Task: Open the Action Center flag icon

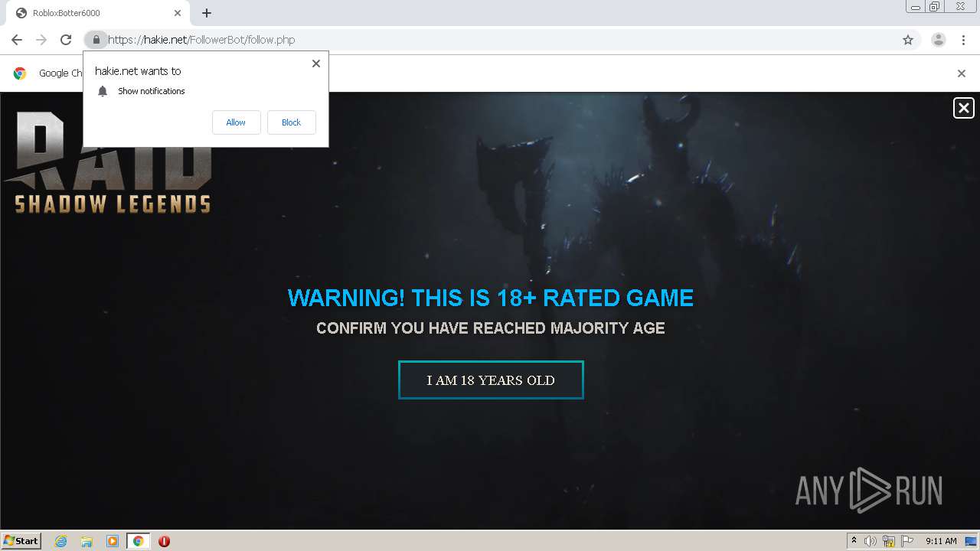Action: click(x=907, y=541)
